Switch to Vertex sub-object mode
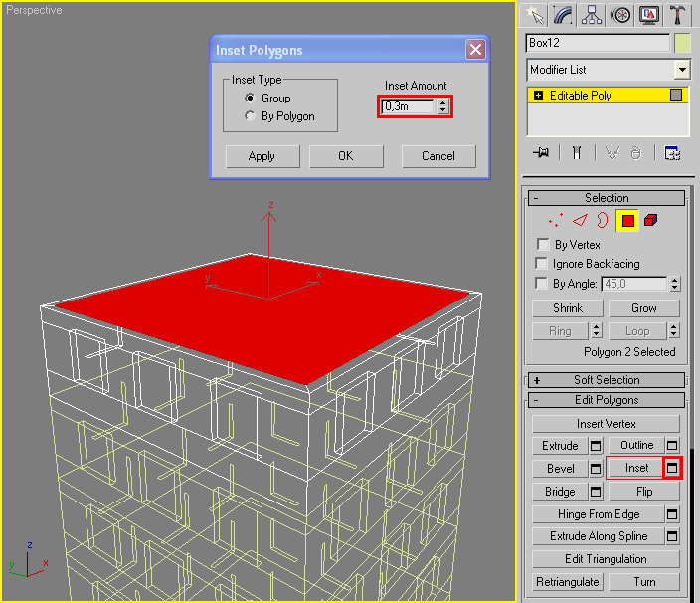The width and height of the screenshot is (700, 603). (x=556, y=220)
